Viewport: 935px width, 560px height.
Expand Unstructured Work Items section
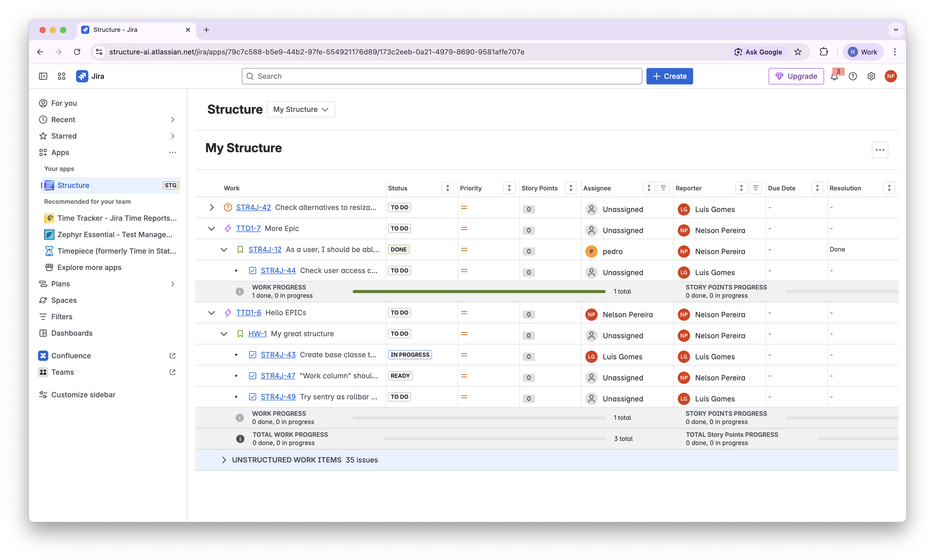pos(224,460)
